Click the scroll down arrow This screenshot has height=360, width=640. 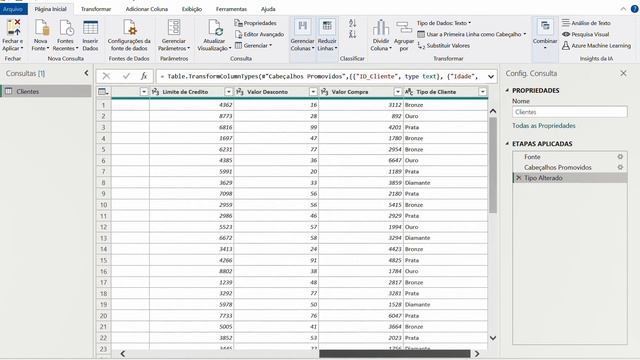click(x=493, y=338)
